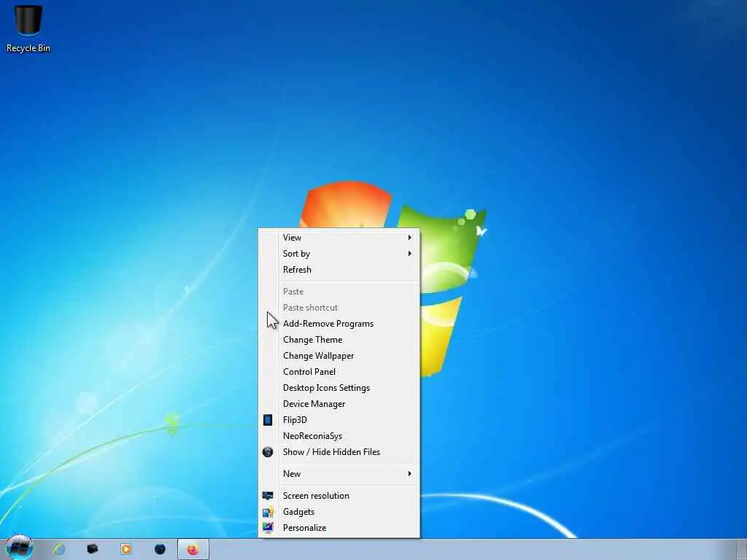
Task: Launch Device Manager from the menu
Action: pyautogui.click(x=338, y=404)
